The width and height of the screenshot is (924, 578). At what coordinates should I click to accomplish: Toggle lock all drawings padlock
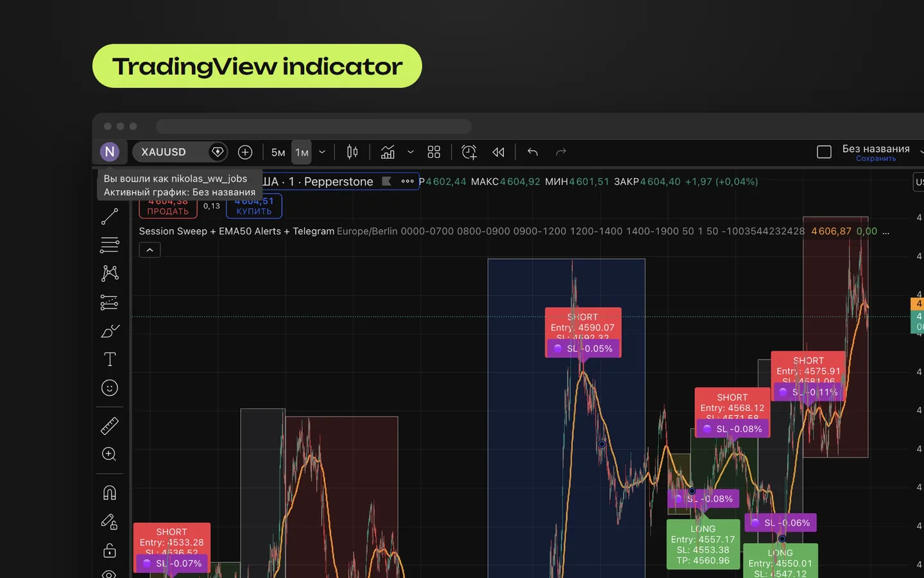pyautogui.click(x=110, y=550)
